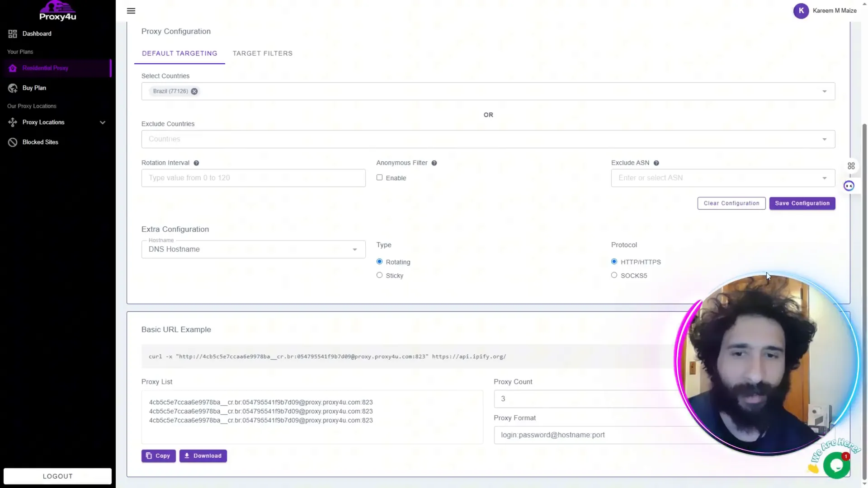Image resolution: width=868 pixels, height=488 pixels.
Task: Click inside the Proxy List textarea
Action: click(x=312, y=417)
